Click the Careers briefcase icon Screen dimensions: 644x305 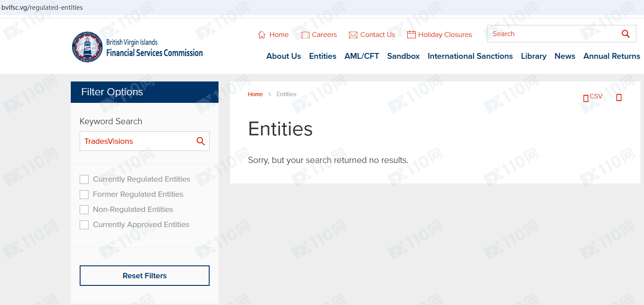pos(305,35)
